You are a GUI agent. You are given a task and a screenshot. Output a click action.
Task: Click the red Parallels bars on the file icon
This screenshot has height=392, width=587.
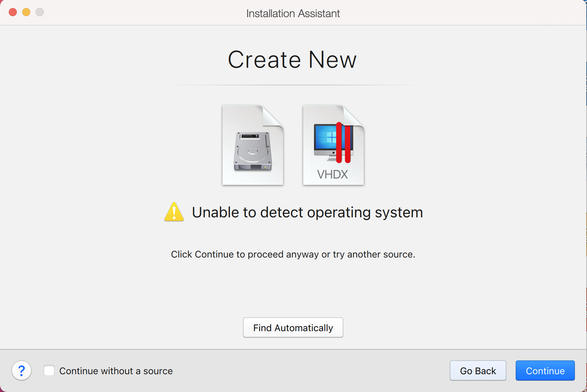click(343, 143)
